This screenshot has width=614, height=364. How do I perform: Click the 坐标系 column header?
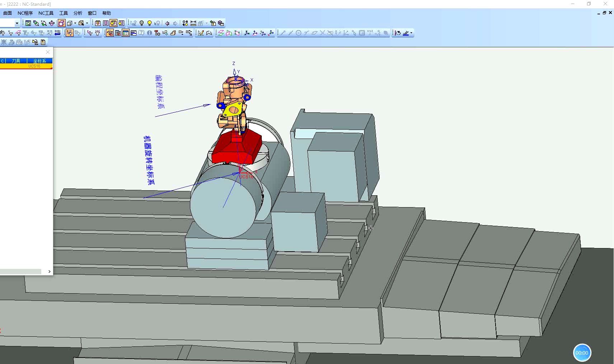pos(39,61)
